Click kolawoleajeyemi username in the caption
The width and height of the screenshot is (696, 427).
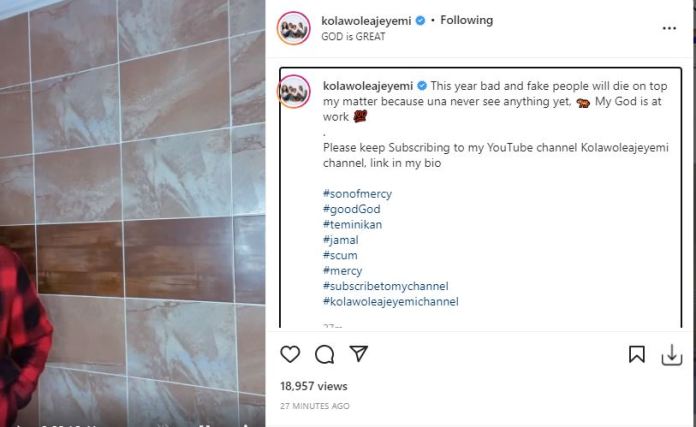pyautogui.click(x=368, y=86)
